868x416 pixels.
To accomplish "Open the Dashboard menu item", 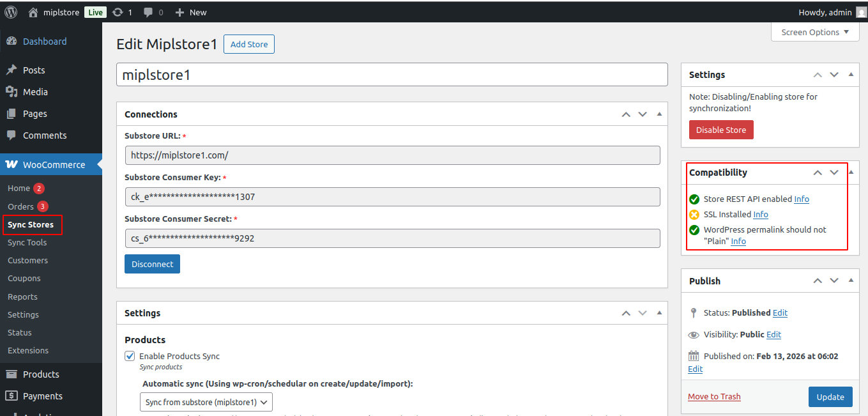I will pyautogui.click(x=45, y=42).
